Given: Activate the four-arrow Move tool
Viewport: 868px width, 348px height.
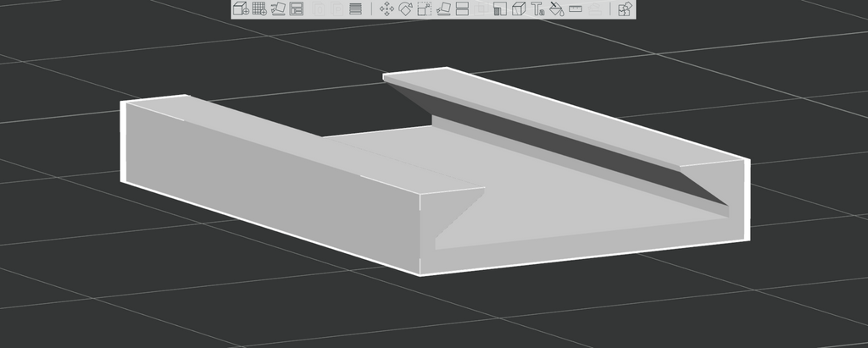Looking at the screenshot, I should pyautogui.click(x=387, y=8).
